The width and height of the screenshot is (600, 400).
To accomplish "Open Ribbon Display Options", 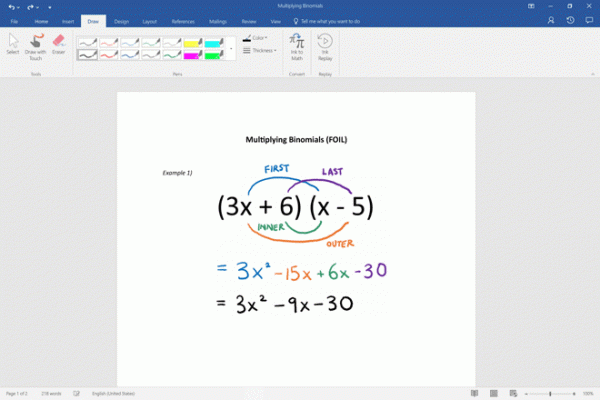I will (531, 6).
